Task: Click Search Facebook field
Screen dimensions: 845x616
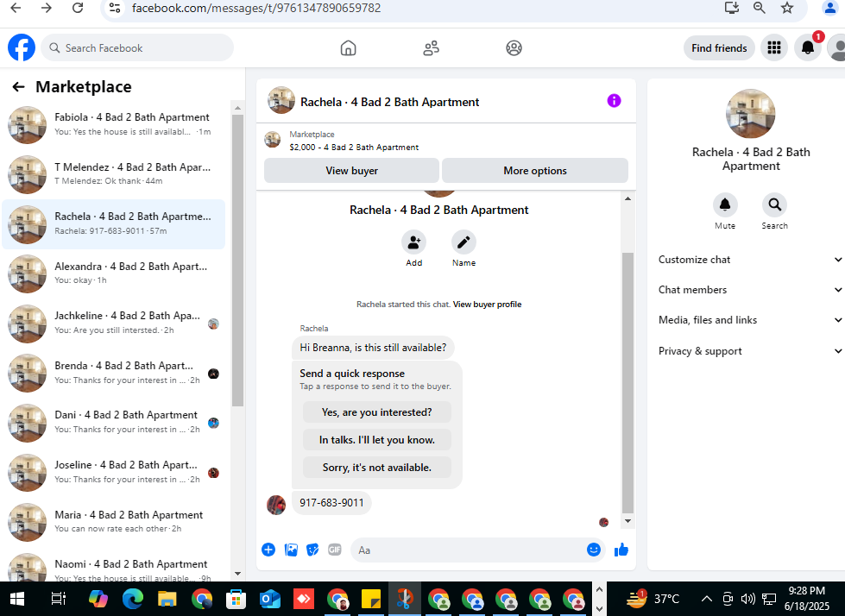Action: coord(137,48)
